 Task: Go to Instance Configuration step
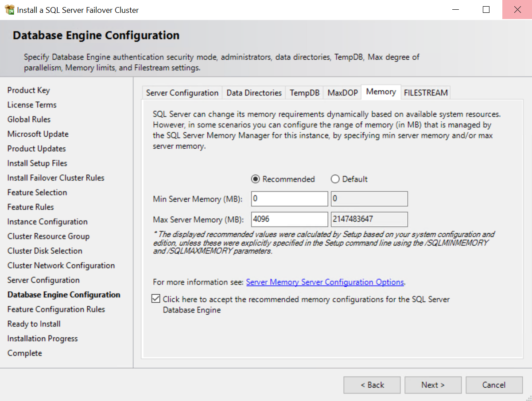point(47,221)
